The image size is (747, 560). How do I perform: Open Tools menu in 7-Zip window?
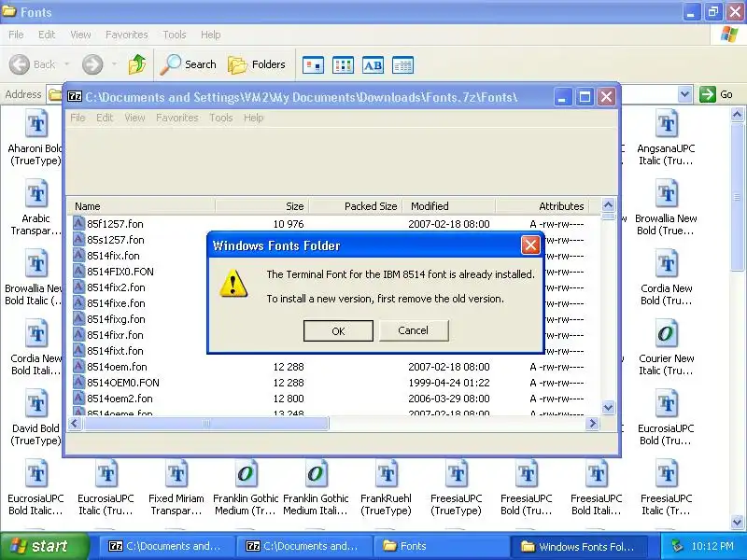pos(221,118)
